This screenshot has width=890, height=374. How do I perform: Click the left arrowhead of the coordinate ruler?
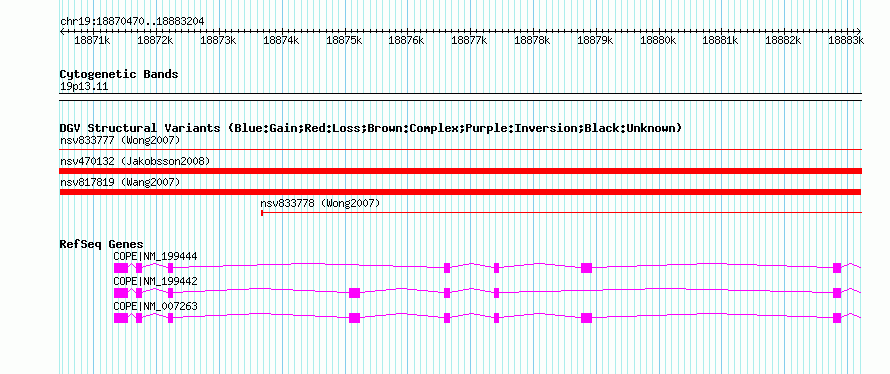[62, 31]
